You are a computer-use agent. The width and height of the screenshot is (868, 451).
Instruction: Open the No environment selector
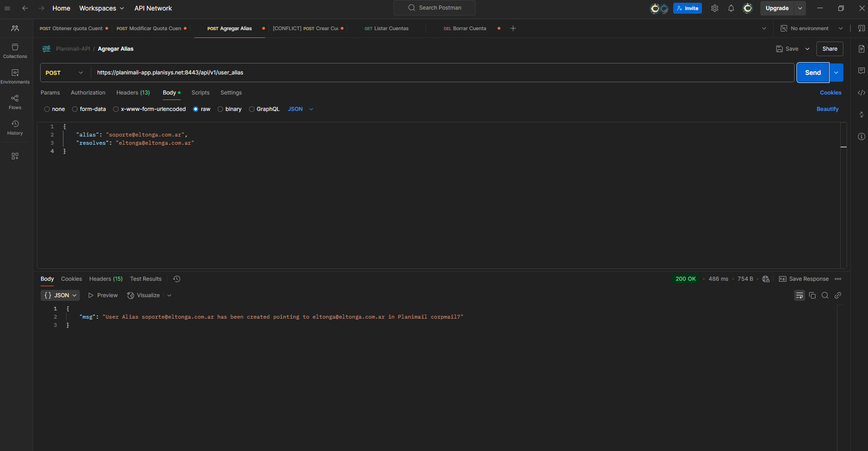pos(812,28)
